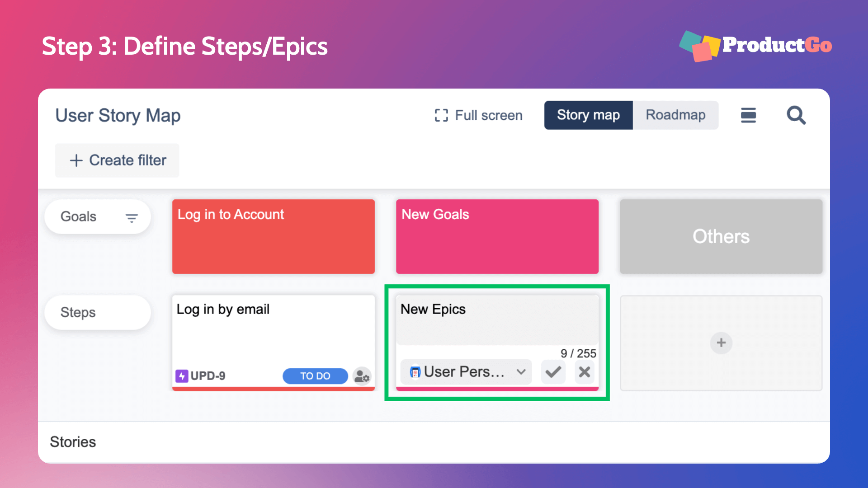Click the plus icon in Create filter
Viewport: 868px width, 488px height.
tap(76, 160)
